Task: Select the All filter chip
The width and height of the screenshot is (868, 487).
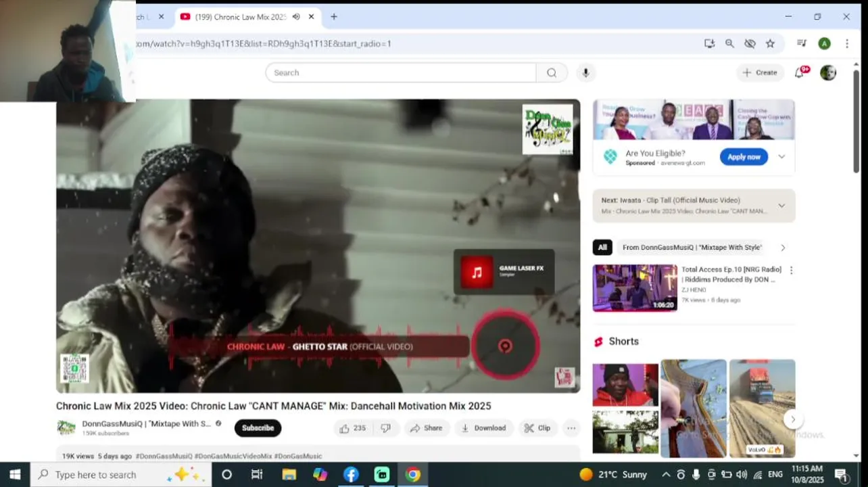Action: (x=602, y=248)
